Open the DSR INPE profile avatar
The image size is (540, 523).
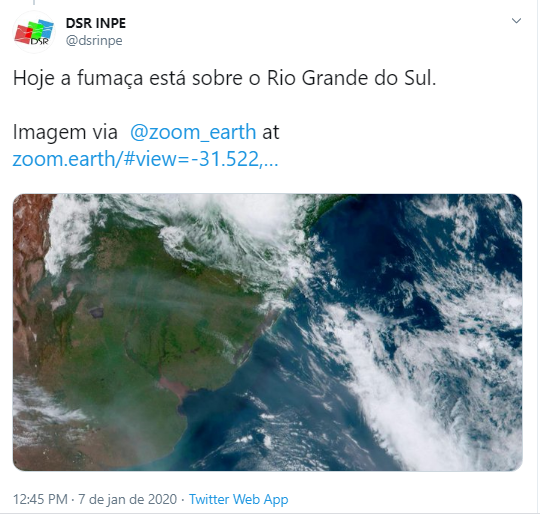click(34, 32)
